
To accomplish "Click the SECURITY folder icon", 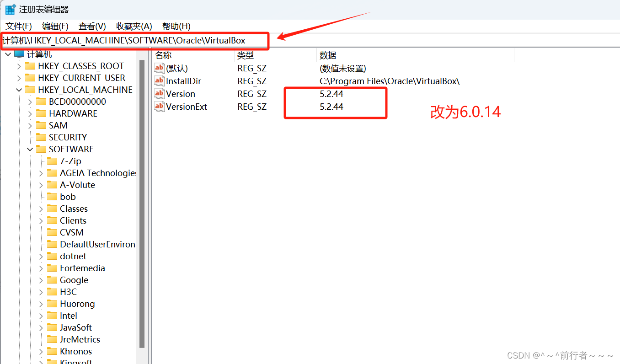I will point(41,137).
